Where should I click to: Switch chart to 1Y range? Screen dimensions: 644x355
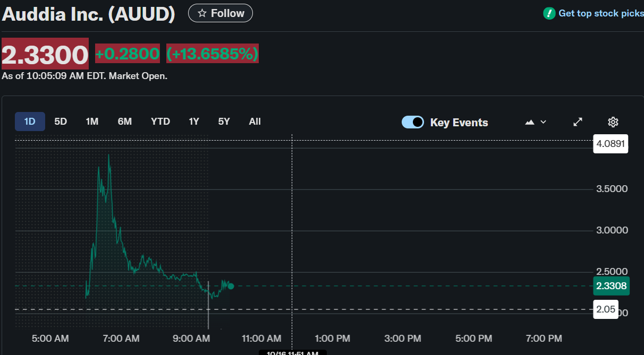(x=194, y=122)
